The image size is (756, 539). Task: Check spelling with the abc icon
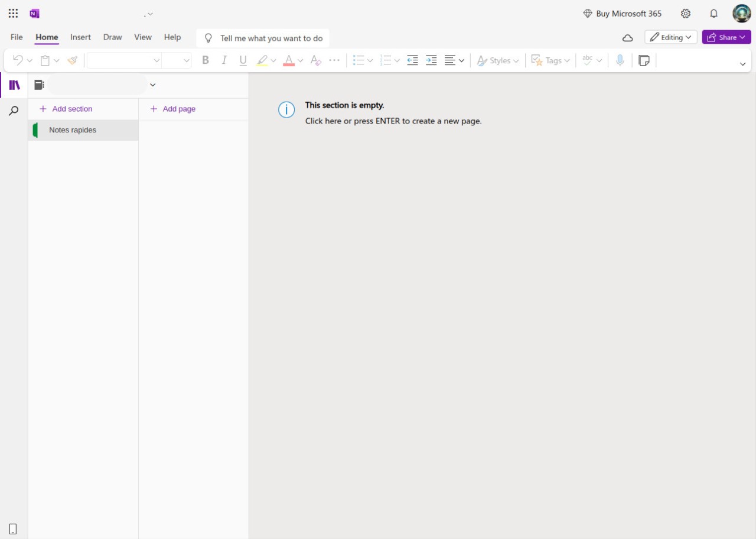(588, 60)
